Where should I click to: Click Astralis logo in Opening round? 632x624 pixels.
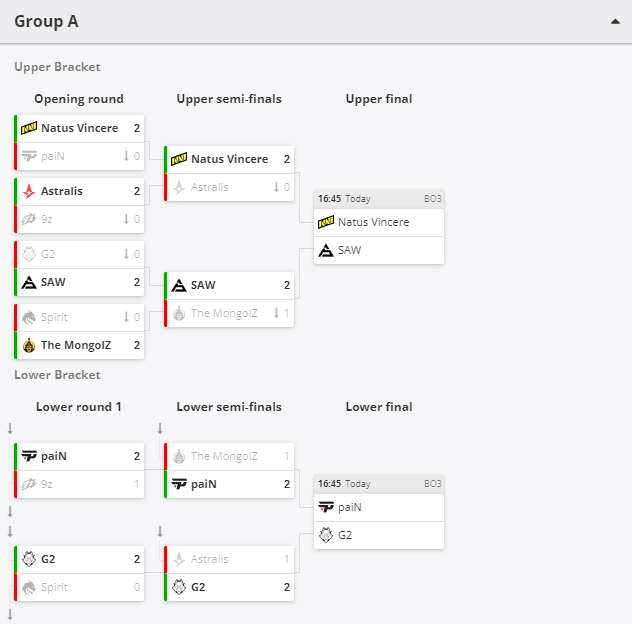point(29,191)
